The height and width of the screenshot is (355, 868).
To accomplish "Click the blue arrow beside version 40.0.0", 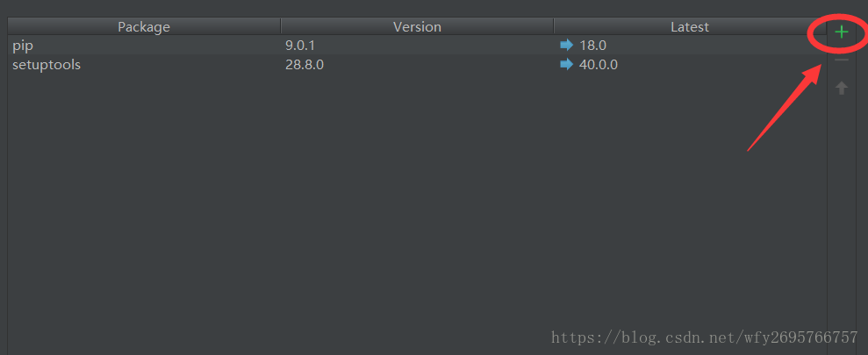I will [x=566, y=64].
